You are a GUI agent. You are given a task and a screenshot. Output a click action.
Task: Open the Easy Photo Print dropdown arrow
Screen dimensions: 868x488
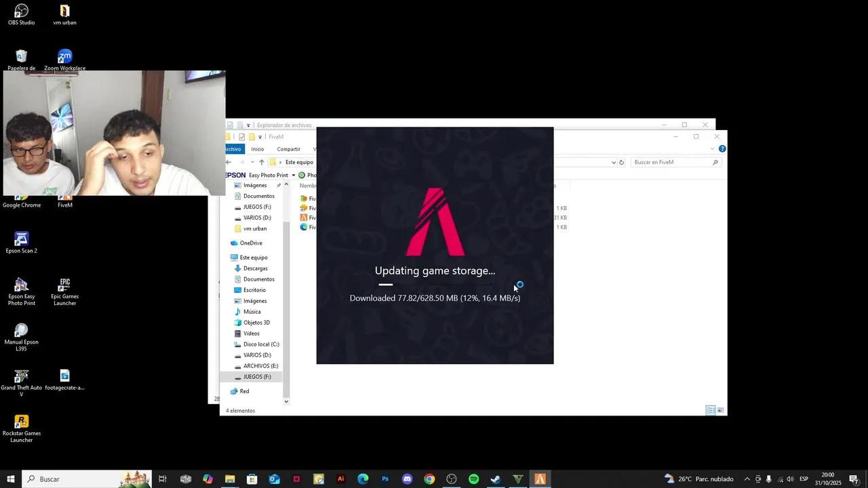tap(293, 176)
